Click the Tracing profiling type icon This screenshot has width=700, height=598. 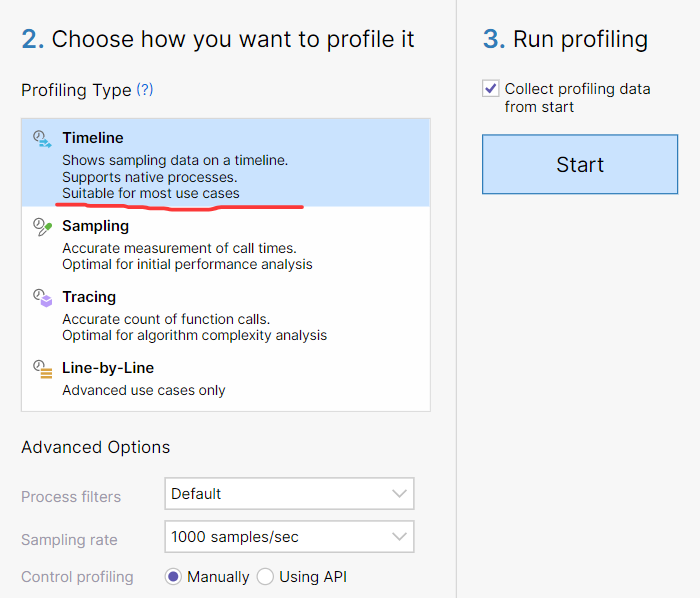pyautogui.click(x=41, y=298)
